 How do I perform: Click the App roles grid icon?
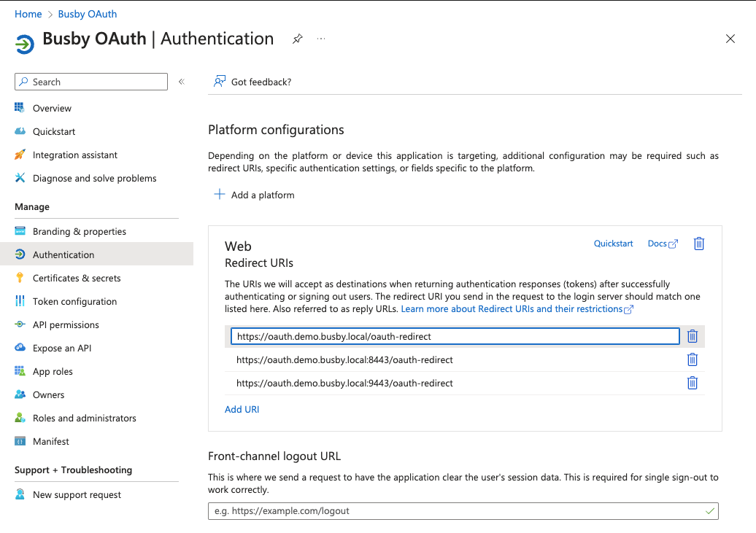pyautogui.click(x=20, y=371)
